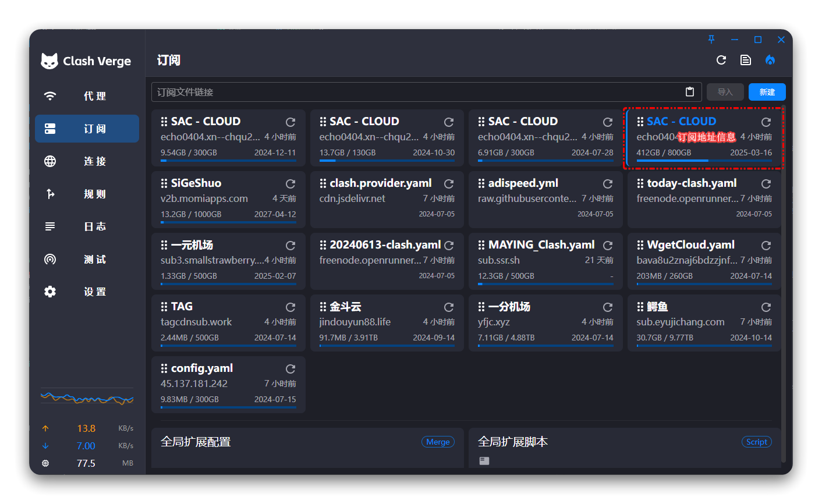Open the Script global extension editor
The image size is (822, 504).
click(756, 442)
